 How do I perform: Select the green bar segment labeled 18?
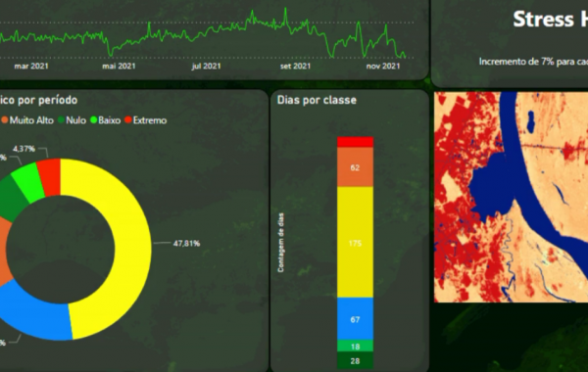point(355,346)
